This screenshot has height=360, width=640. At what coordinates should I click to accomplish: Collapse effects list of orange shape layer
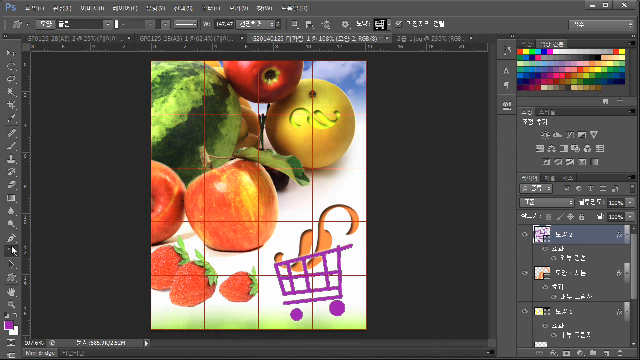627,273
